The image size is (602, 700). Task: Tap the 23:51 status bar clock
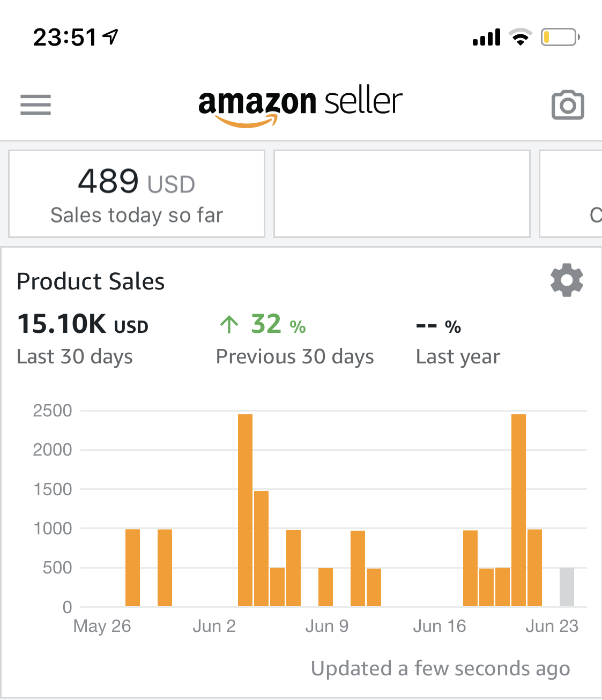click(65, 38)
